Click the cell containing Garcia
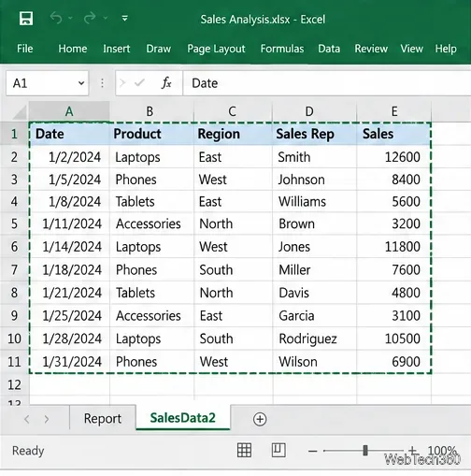This screenshot has width=471, height=476. pyautogui.click(x=314, y=316)
